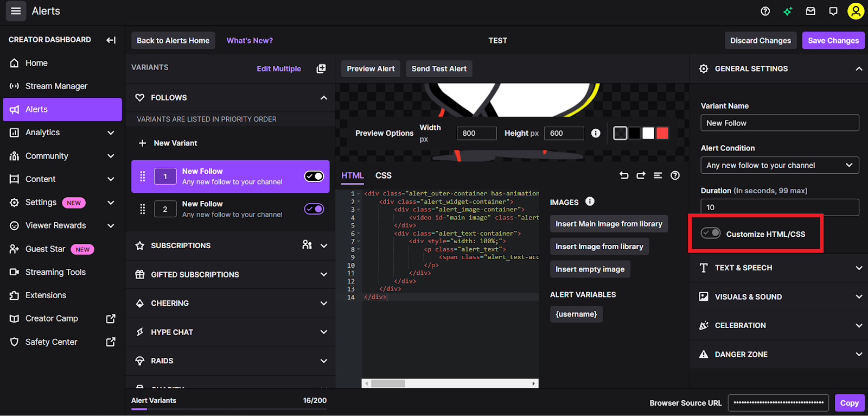868x416 pixels.
Task: Select the red preview background swatch
Action: point(662,133)
